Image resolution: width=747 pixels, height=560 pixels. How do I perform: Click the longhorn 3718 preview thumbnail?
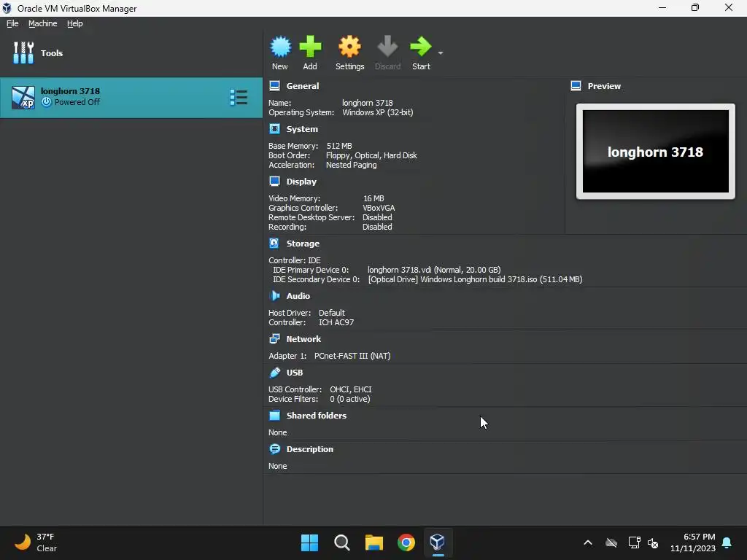[x=656, y=152]
